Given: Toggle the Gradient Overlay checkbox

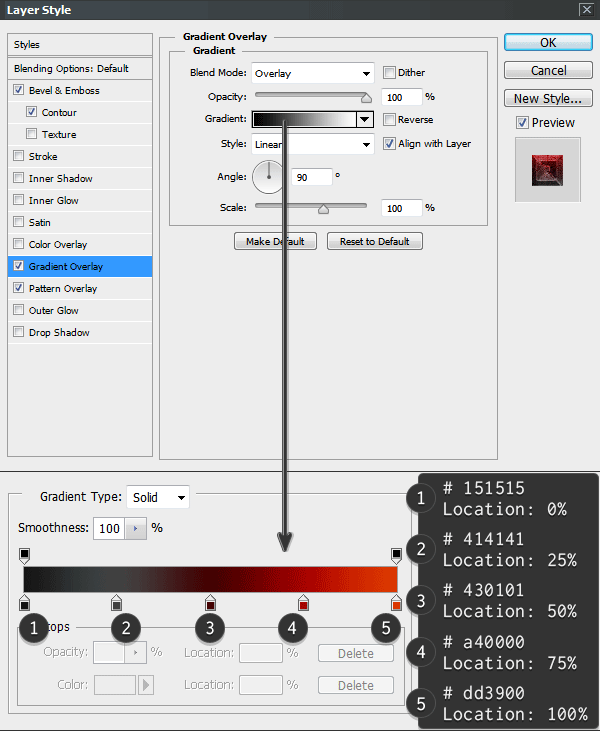Looking at the screenshot, I should click(x=18, y=266).
